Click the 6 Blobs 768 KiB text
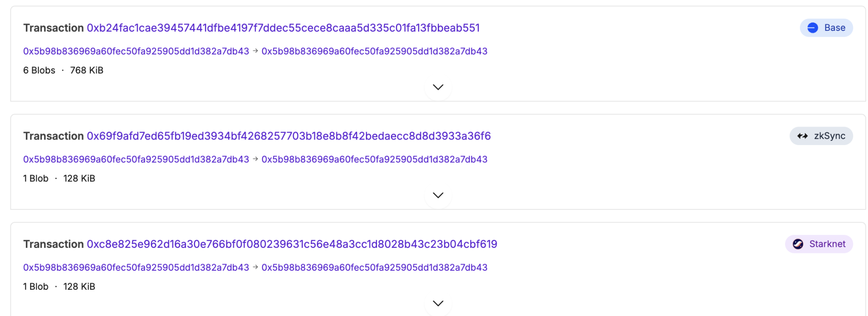The height and width of the screenshot is (316, 868). tap(63, 70)
